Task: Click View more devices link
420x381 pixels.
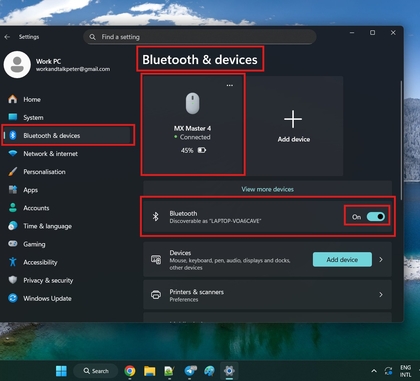Action: (x=268, y=189)
